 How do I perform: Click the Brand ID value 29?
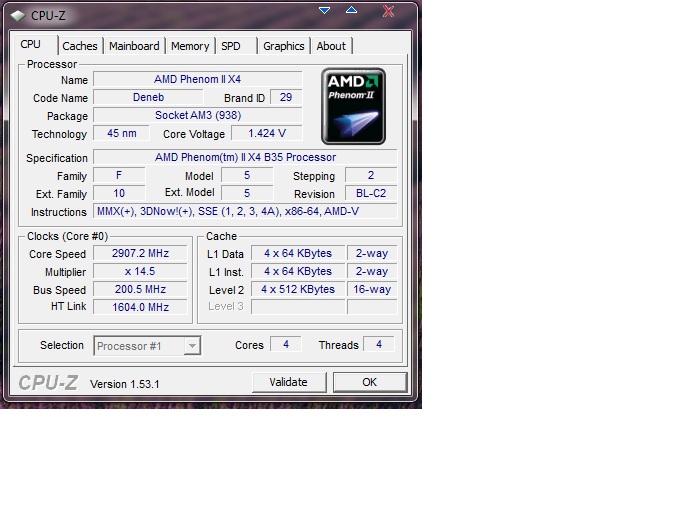[286, 97]
